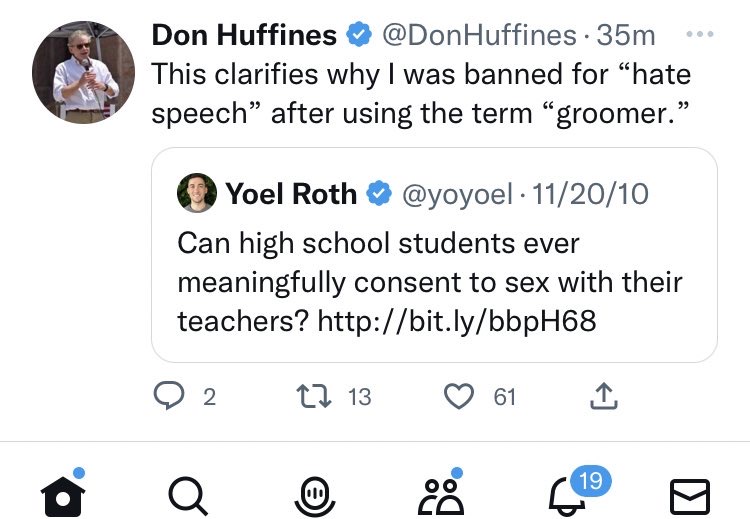The image size is (750, 519).
Task: Open Notifications bell with 19 badge
Action: (x=565, y=495)
